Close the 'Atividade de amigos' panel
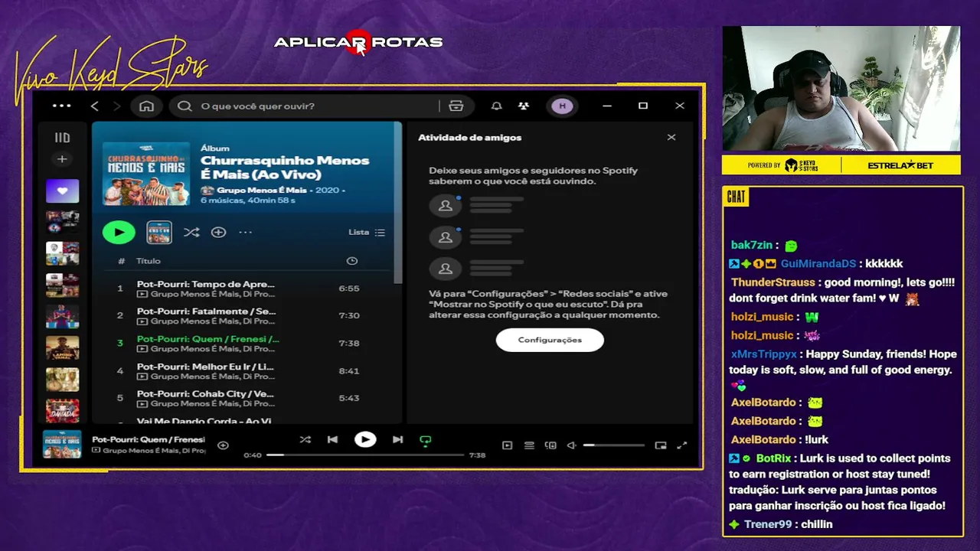Image resolution: width=980 pixels, height=551 pixels. pyautogui.click(x=671, y=138)
